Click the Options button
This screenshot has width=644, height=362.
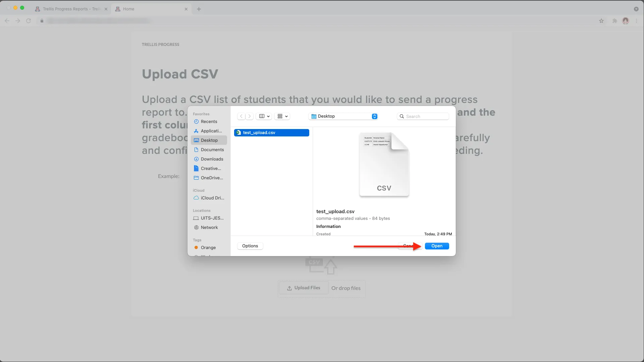point(250,245)
